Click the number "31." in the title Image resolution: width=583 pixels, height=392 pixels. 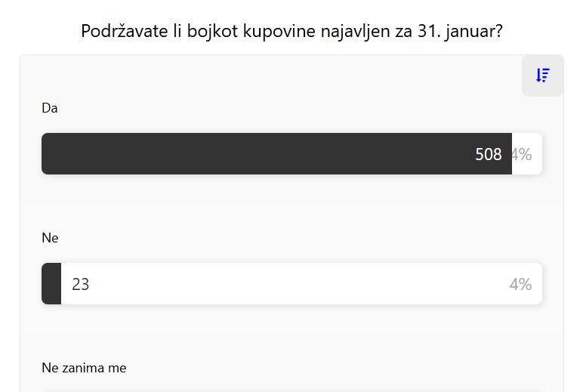coord(428,32)
